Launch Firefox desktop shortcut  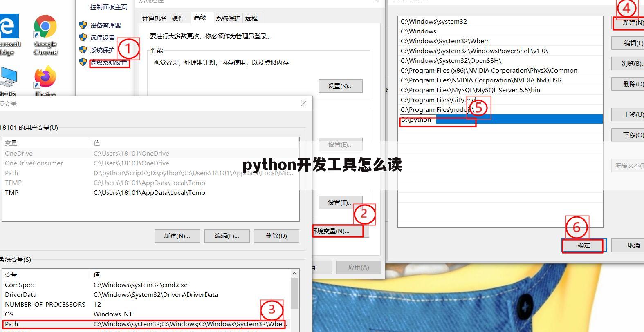click(x=45, y=81)
